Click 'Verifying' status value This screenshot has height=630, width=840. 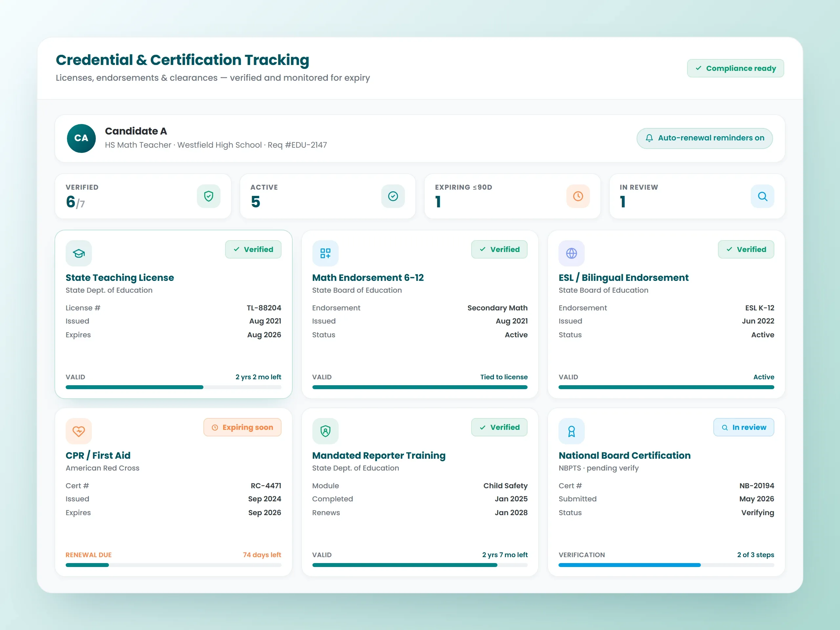tap(757, 513)
